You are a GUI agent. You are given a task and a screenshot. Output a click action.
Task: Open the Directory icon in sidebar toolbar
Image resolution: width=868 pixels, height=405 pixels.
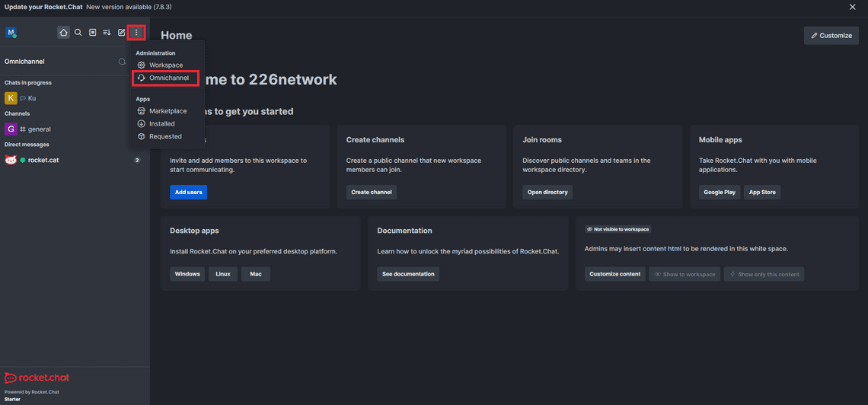point(92,33)
